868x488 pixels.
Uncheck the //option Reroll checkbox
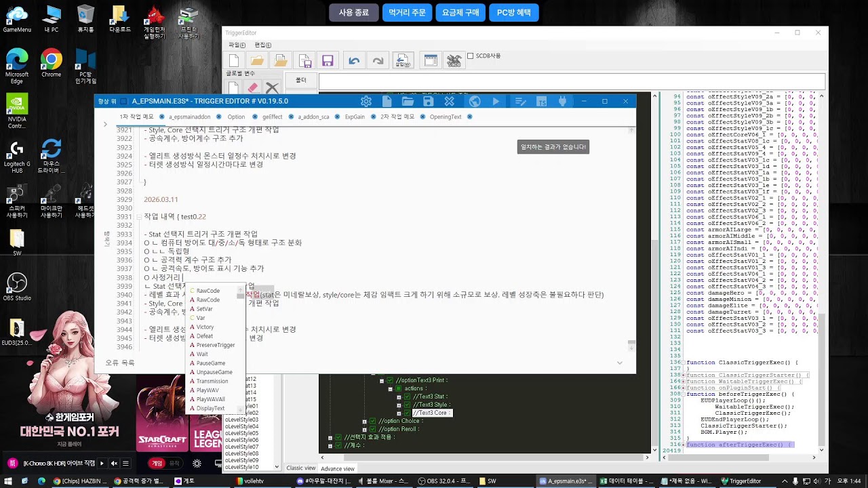[373, 430]
